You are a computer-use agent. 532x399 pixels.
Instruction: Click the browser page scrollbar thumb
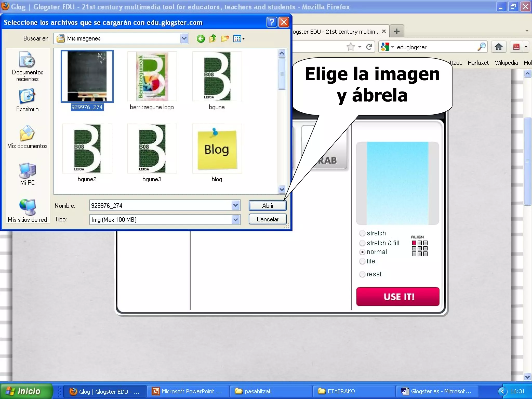click(528, 161)
